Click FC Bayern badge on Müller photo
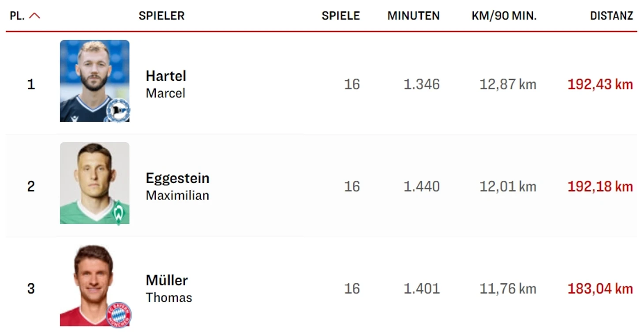The width and height of the screenshot is (644, 335). 119,315
